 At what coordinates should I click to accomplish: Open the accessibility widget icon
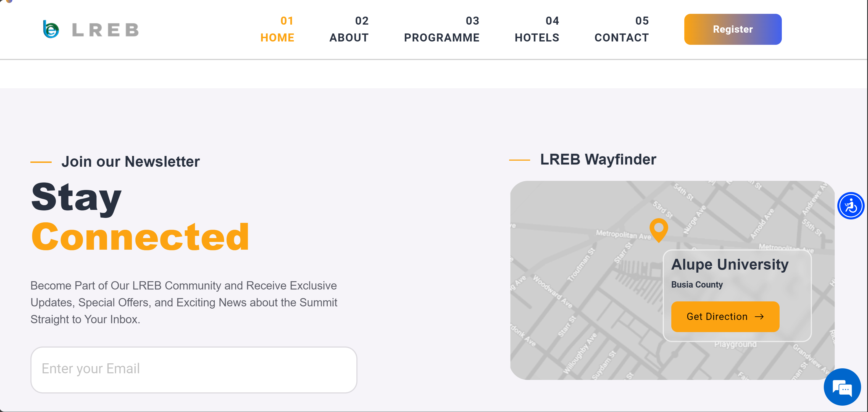851,206
